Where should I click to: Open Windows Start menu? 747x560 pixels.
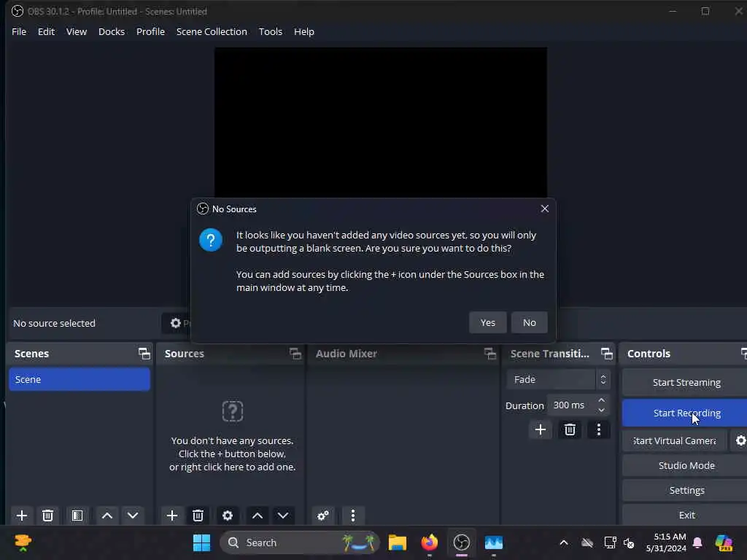pos(201,542)
